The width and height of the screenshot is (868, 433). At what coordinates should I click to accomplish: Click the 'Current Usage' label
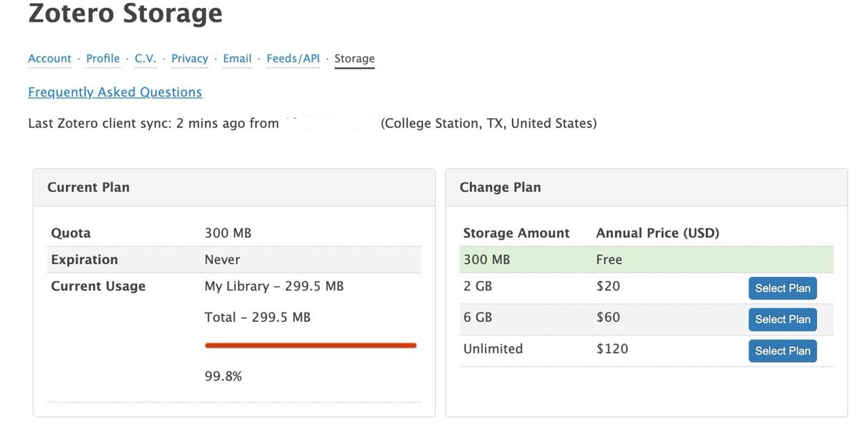coord(98,286)
